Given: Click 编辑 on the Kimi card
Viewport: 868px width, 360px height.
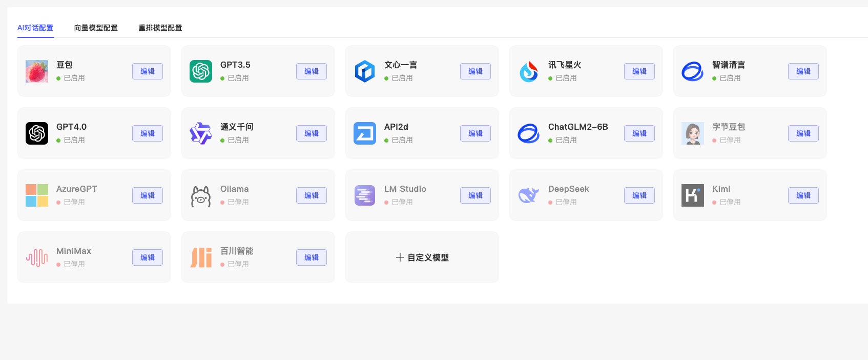Looking at the screenshot, I should pyautogui.click(x=803, y=195).
